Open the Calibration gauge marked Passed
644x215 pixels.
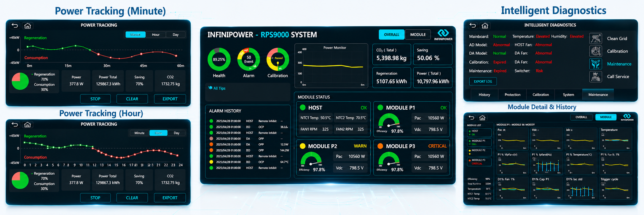tap(278, 59)
